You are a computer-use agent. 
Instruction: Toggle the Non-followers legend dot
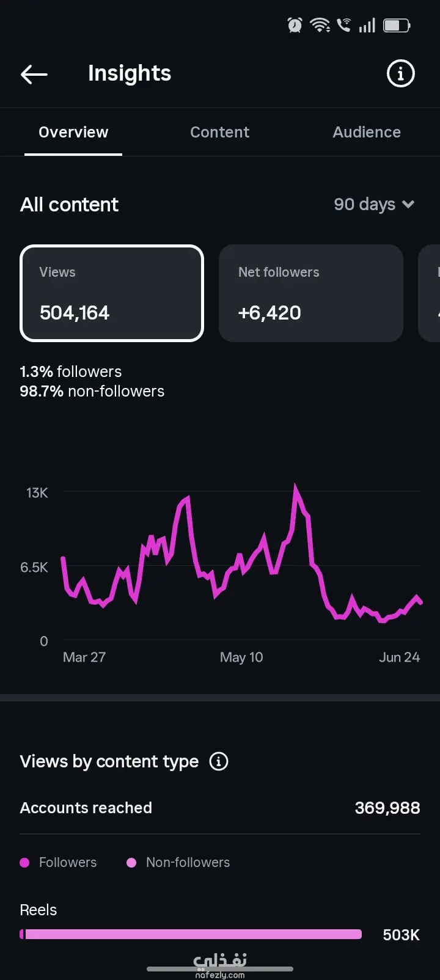[131, 863]
